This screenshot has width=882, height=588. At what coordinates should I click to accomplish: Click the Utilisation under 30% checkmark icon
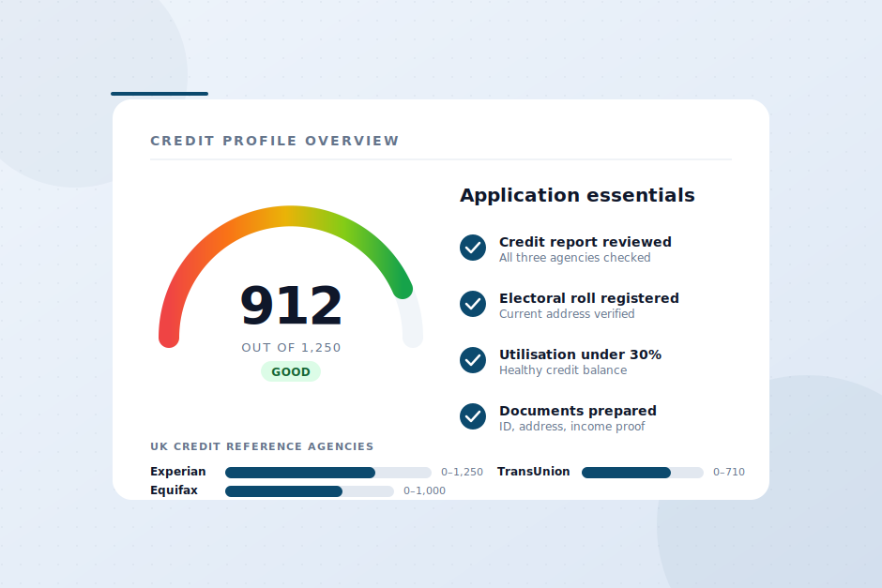(x=473, y=360)
